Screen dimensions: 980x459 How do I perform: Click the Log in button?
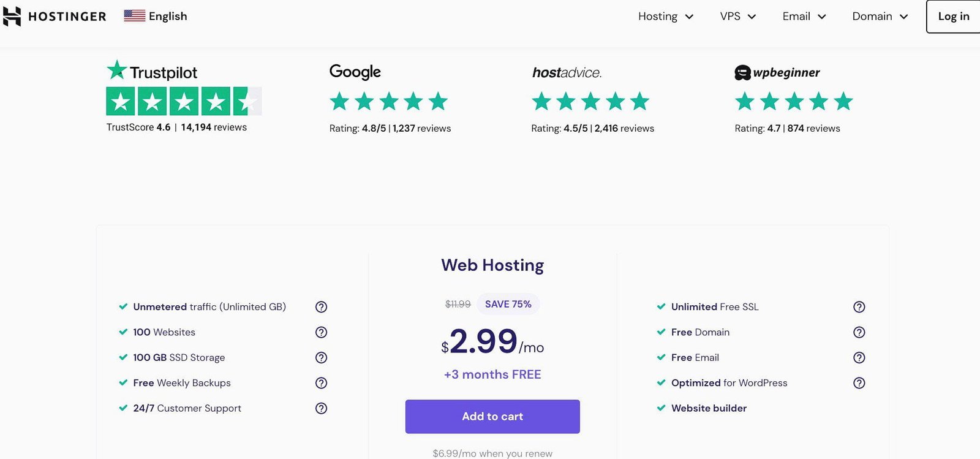click(953, 17)
